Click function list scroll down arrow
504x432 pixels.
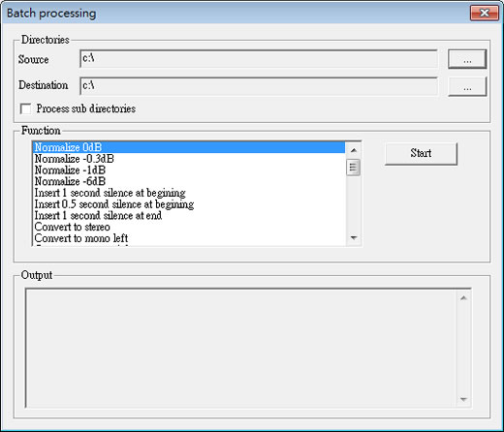(x=354, y=237)
